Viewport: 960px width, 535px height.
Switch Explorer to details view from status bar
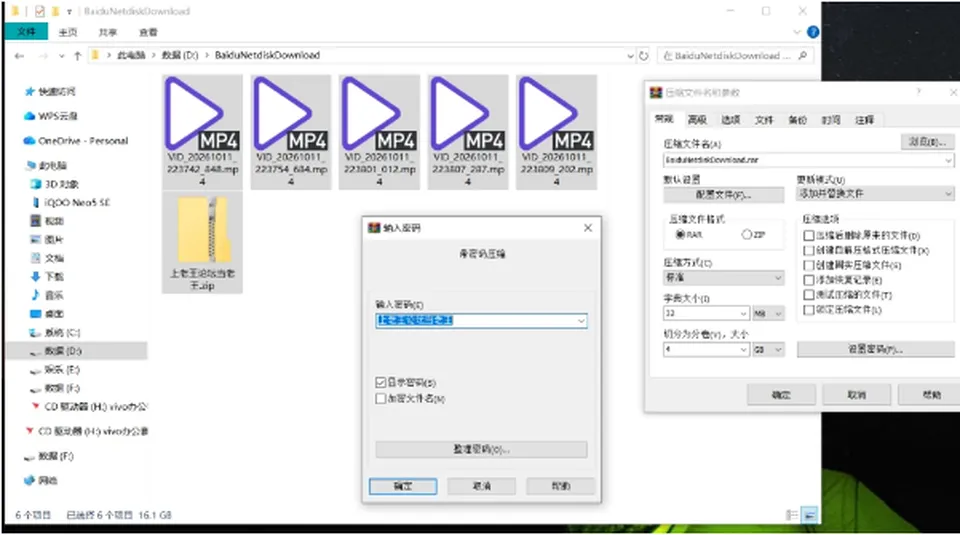click(x=792, y=515)
